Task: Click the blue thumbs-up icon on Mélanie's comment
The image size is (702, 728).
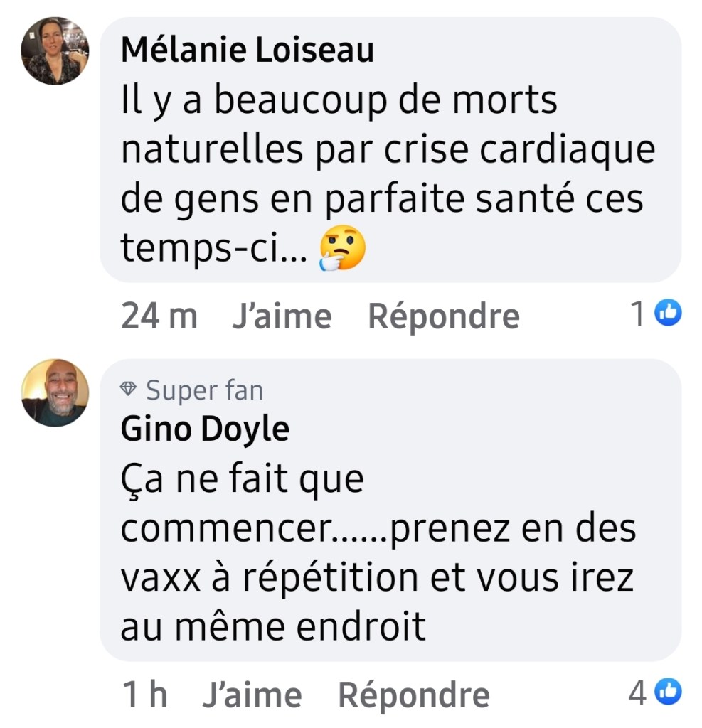Action: pos(668,312)
